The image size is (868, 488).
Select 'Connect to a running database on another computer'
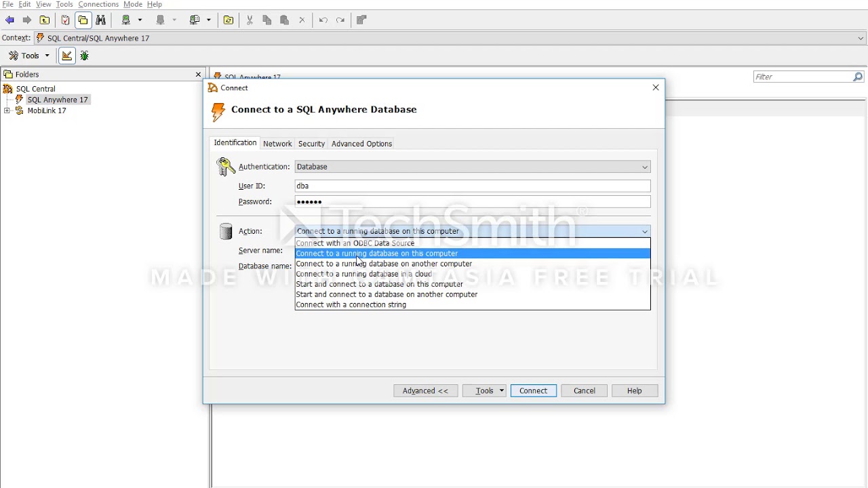473,264
